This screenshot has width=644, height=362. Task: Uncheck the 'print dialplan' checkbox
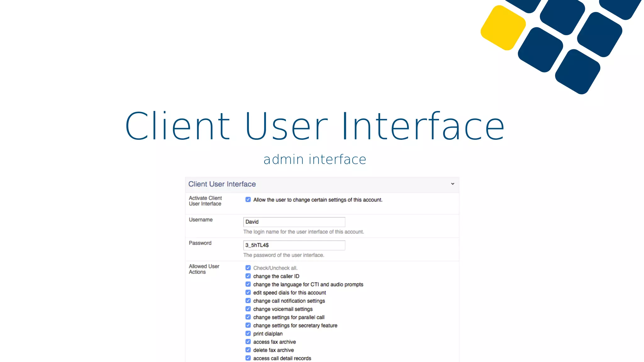(x=248, y=333)
